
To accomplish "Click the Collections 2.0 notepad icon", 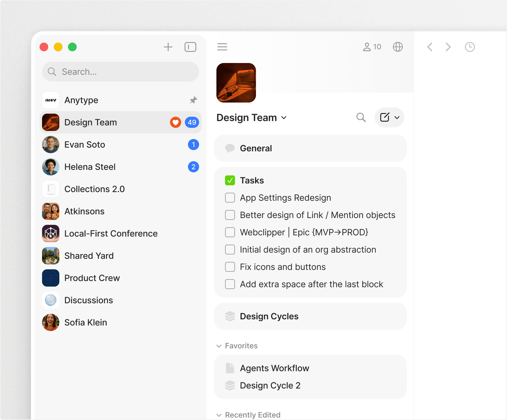I will [51, 189].
